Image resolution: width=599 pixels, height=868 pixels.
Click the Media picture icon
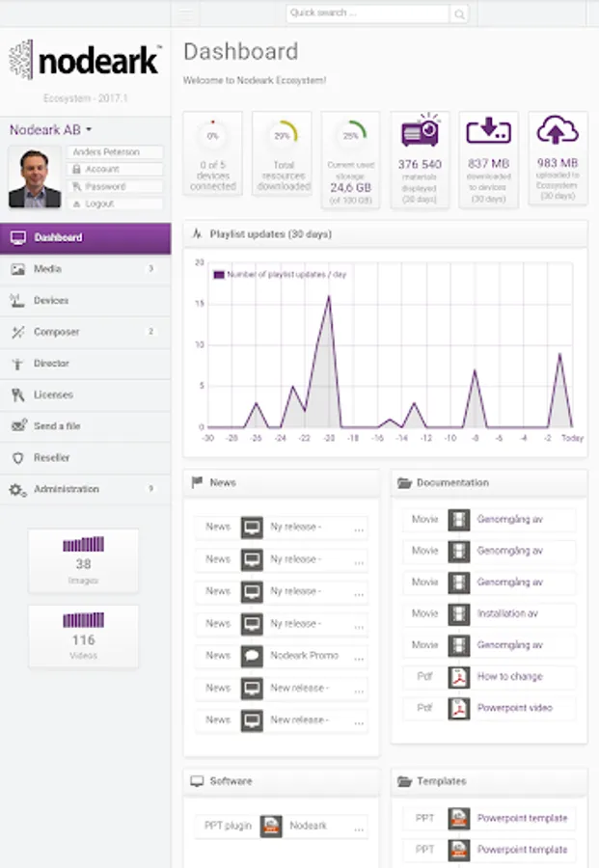coord(18,270)
